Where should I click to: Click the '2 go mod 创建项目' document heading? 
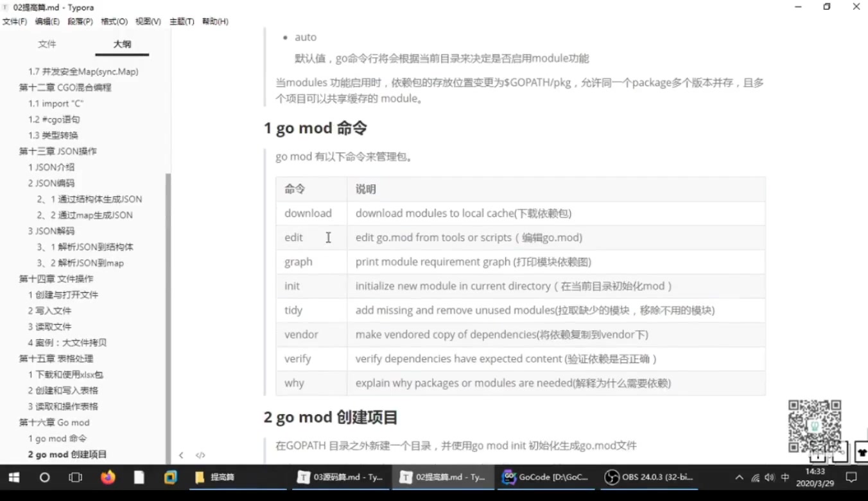pyautogui.click(x=331, y=418)
